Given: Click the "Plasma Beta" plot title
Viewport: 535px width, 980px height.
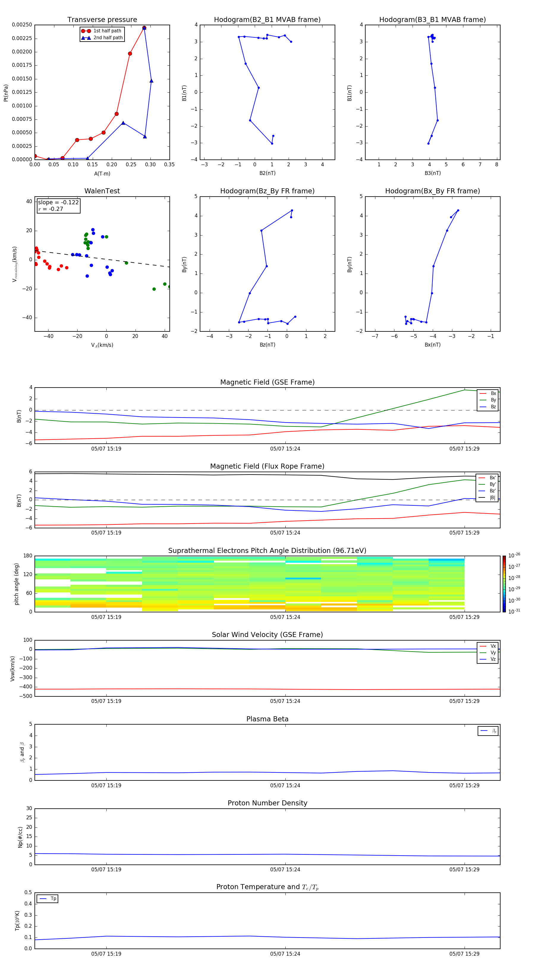Looking at the screenshot, I should coord(267,719).
